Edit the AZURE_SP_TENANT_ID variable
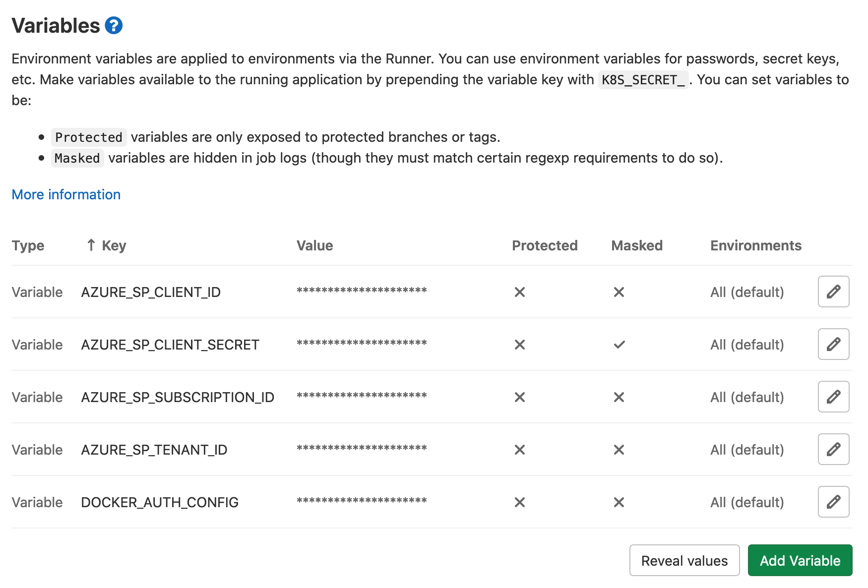 pos(833,449)
